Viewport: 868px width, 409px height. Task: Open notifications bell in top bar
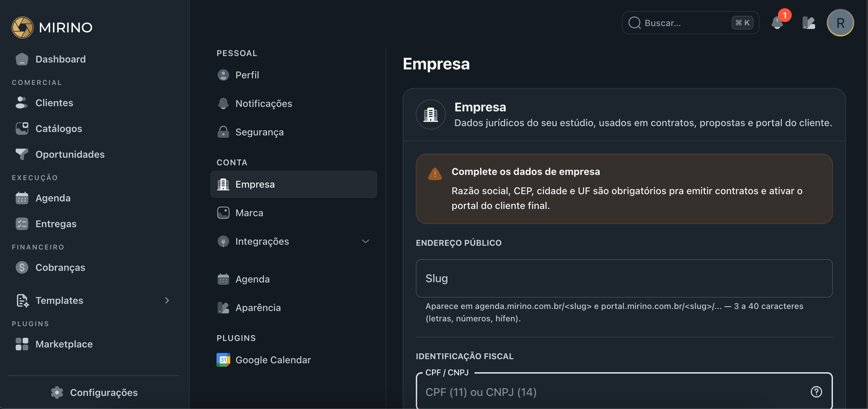coord(777,23)
